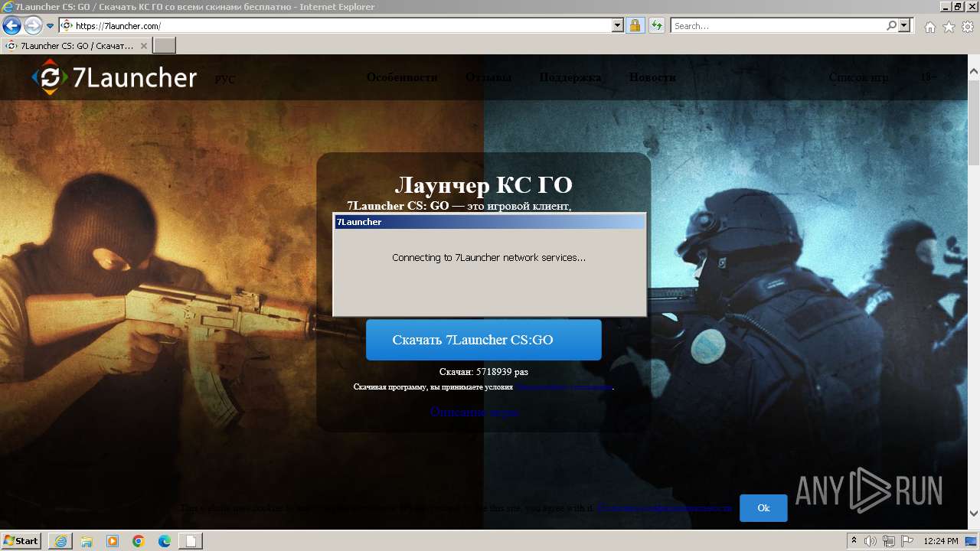Click the Скачан: 5718939 раз counter
This screenshot has height=551, width=980.
(x=484, y=372)
